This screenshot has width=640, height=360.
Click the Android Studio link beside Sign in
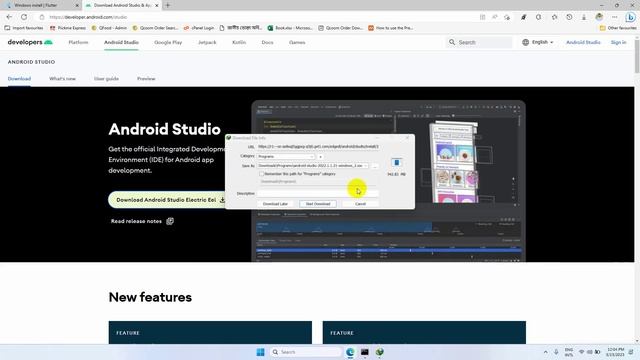[x=583, y=42]
